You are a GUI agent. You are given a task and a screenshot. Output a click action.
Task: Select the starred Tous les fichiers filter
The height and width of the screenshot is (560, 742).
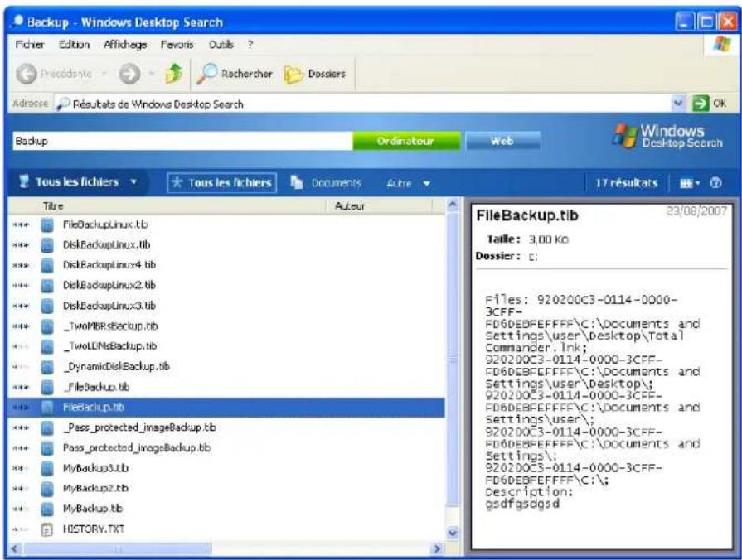click(x=222, y=182)
